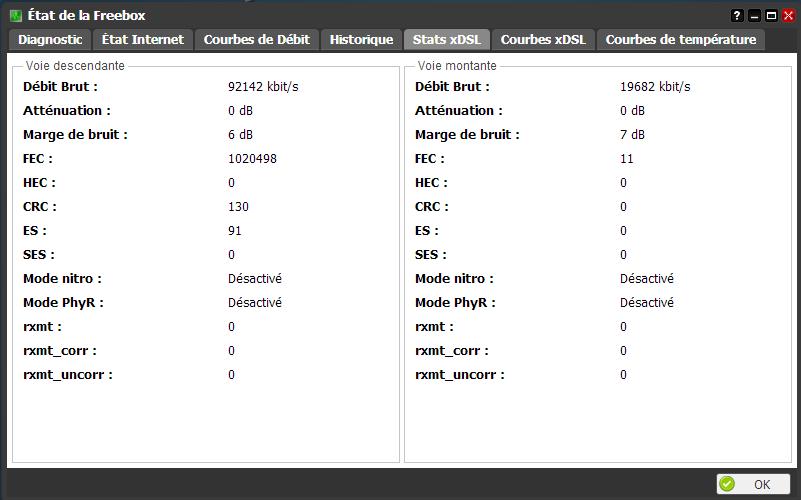Close the window with the red X
The image size is (801, 500).
click(x=788, y=16)
